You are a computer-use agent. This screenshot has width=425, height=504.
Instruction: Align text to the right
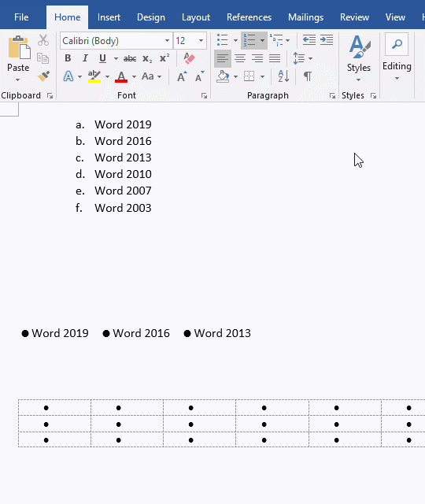coord(257,58)
